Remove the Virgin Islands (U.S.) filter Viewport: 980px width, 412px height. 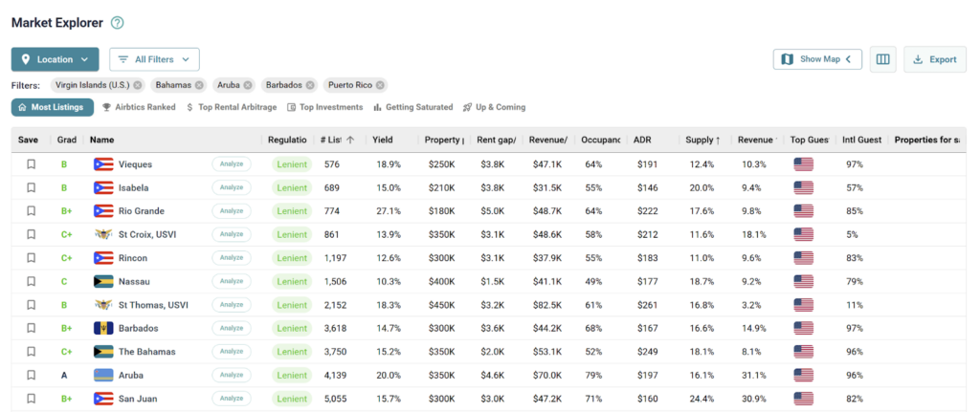tap(138, 85)
